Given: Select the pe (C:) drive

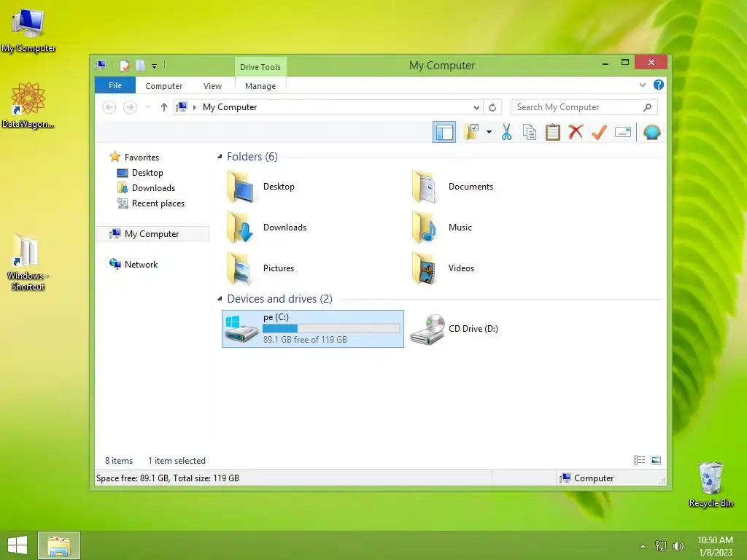Looking at the screenshot, I should (x=312, y=329).
